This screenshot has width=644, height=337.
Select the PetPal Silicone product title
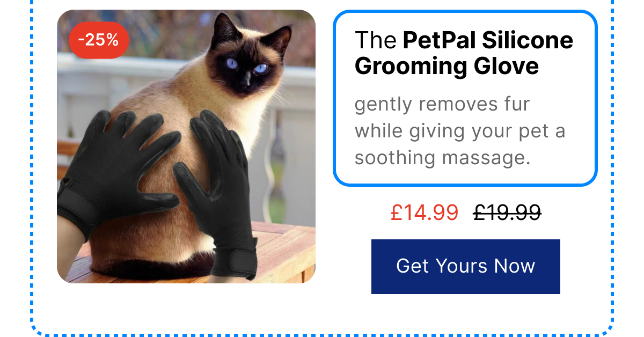[x=464, y=53]
